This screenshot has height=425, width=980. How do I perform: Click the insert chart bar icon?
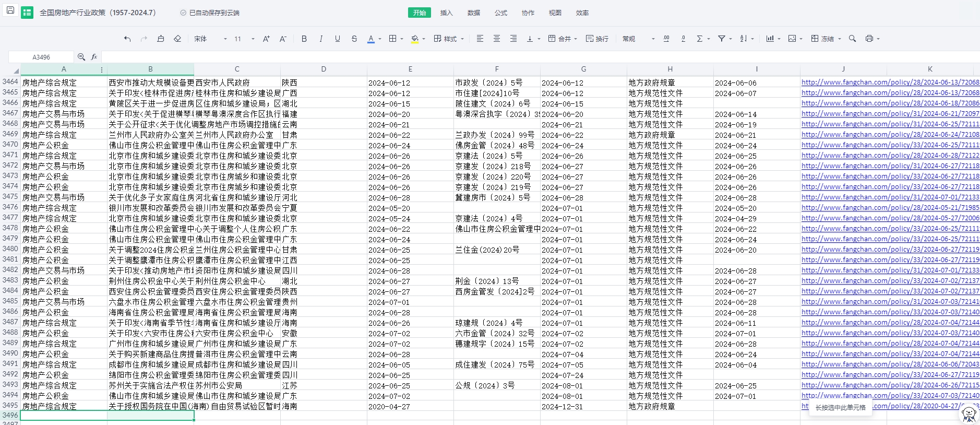(770, 39)
